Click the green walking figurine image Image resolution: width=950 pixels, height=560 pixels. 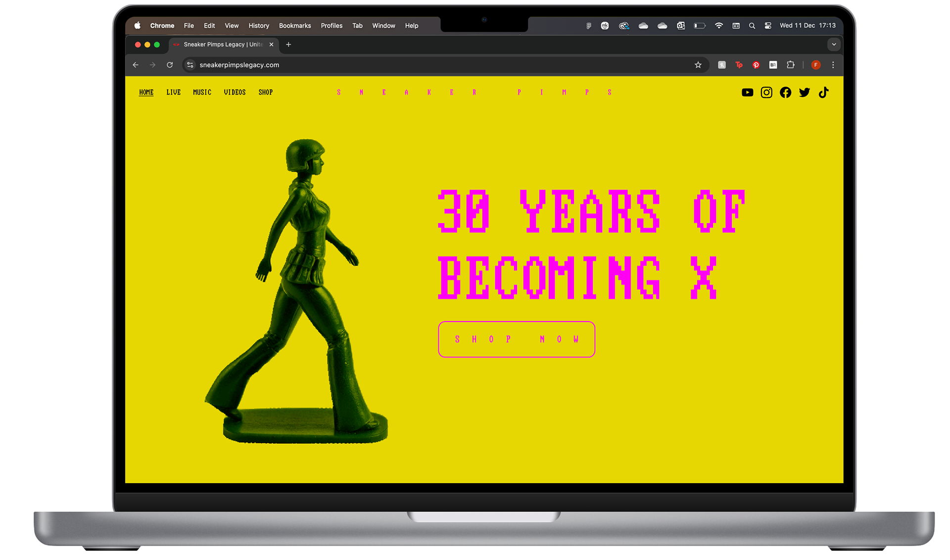pyautogui.click(x=296, y=291)
